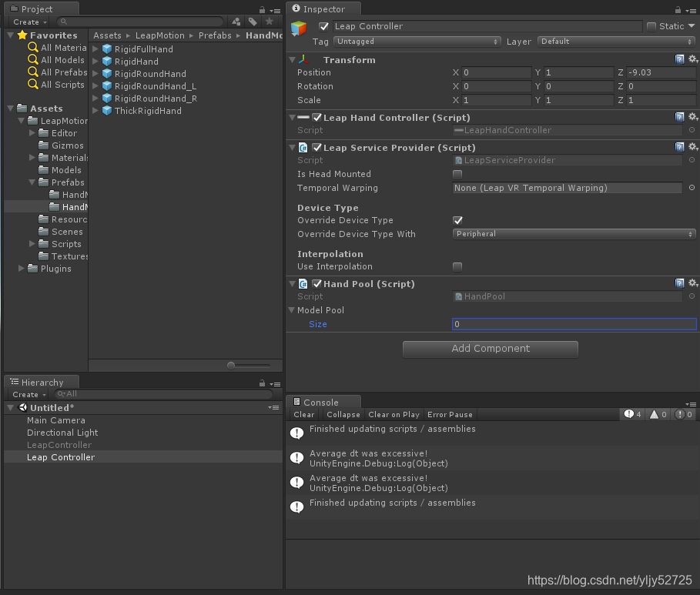The height and width of the screenshot is (595, 700).
Task: Toggle warning messages filter in Console
Action: tap(658, 414)
